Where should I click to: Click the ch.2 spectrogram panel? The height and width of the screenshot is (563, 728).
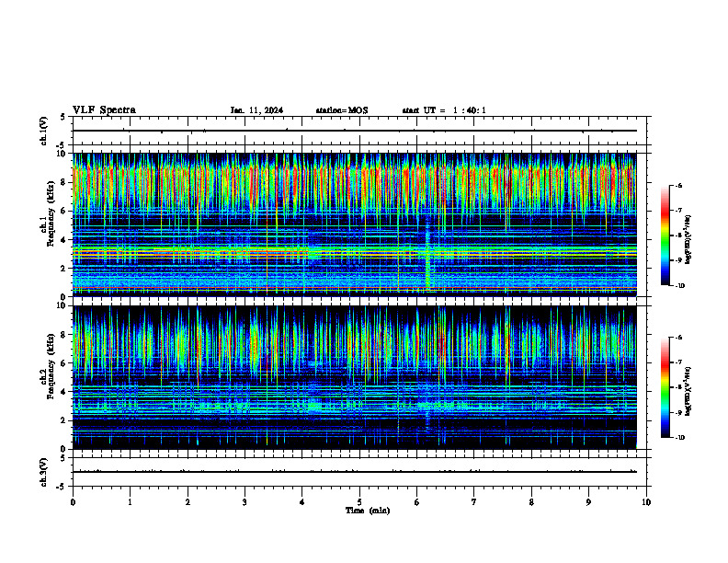[x=355, y=377]
